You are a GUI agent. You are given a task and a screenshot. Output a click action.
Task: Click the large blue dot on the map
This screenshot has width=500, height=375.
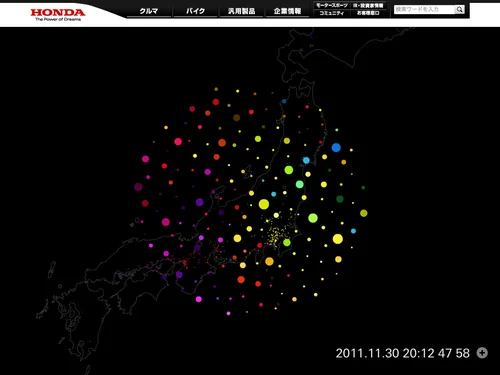[x=336, y=147]
